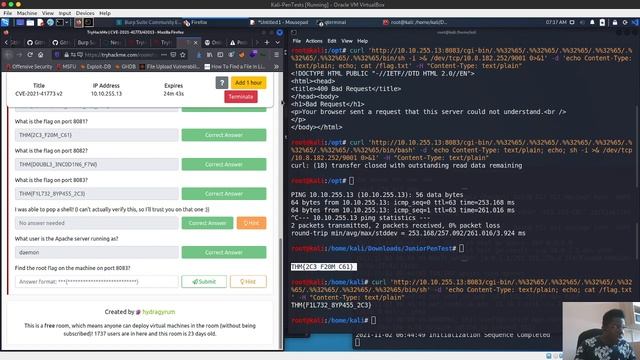Open VirtualBox View menu
The width and height of the screenshot is (640, 360).
tap(47, 13)
